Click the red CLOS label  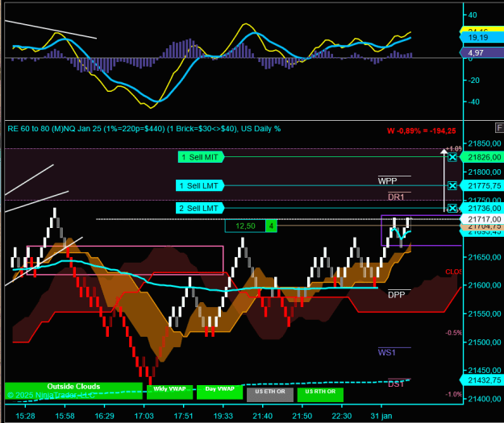coord(453,272)
